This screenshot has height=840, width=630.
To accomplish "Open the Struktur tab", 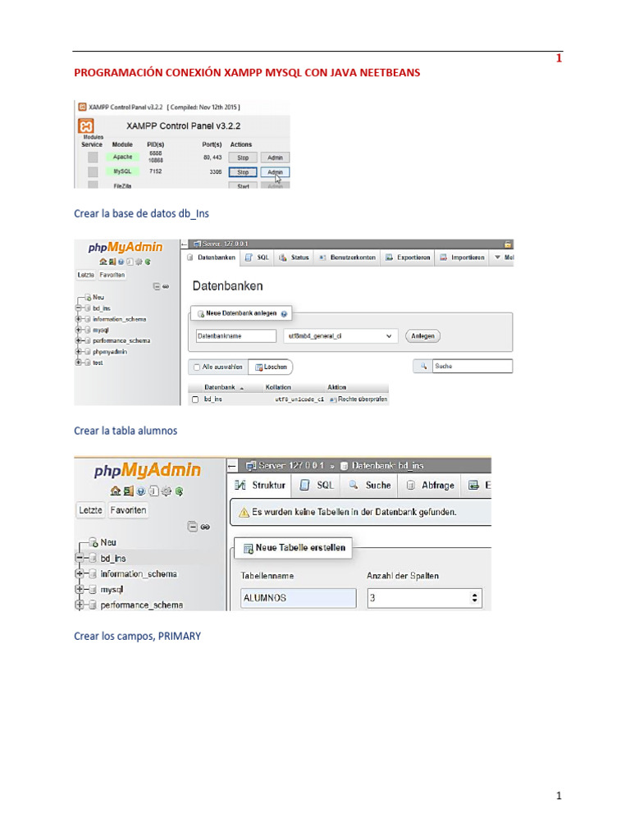I will click(x=260, y=485).
